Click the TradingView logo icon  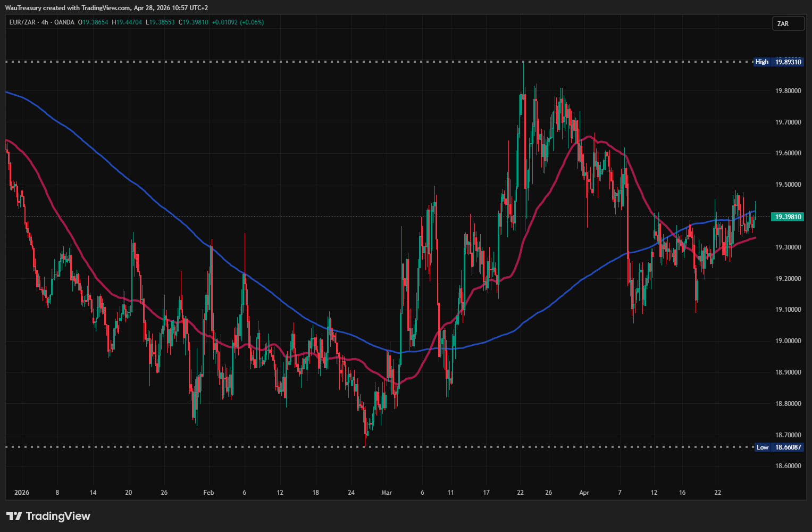14,516
